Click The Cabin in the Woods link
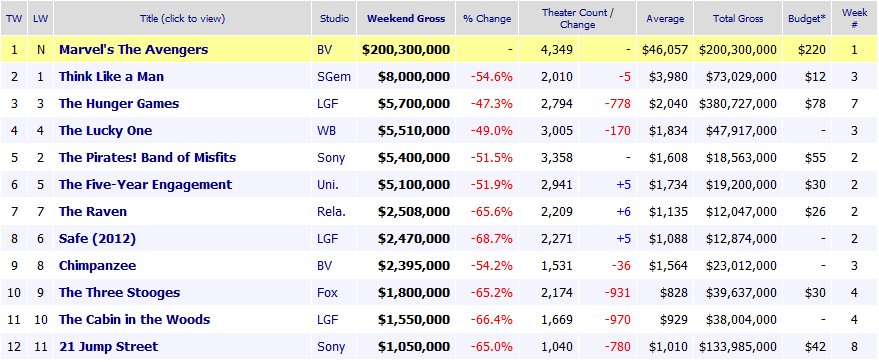 135,319
